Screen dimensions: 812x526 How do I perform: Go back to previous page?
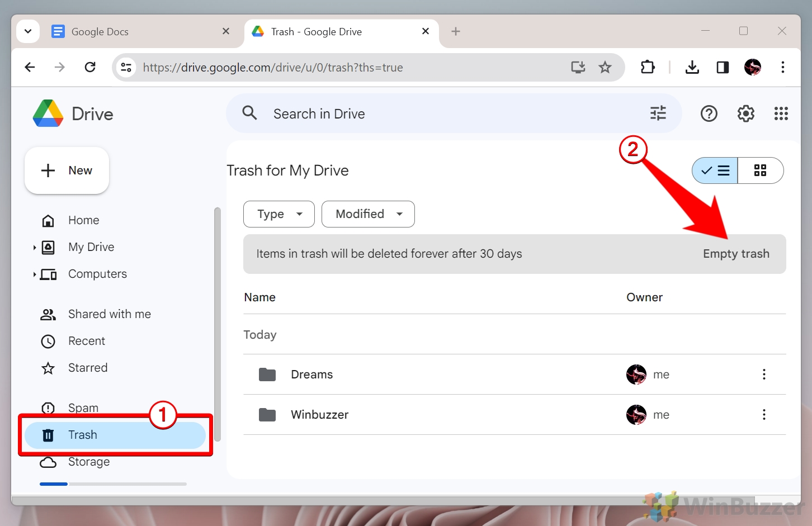point(30,68)
